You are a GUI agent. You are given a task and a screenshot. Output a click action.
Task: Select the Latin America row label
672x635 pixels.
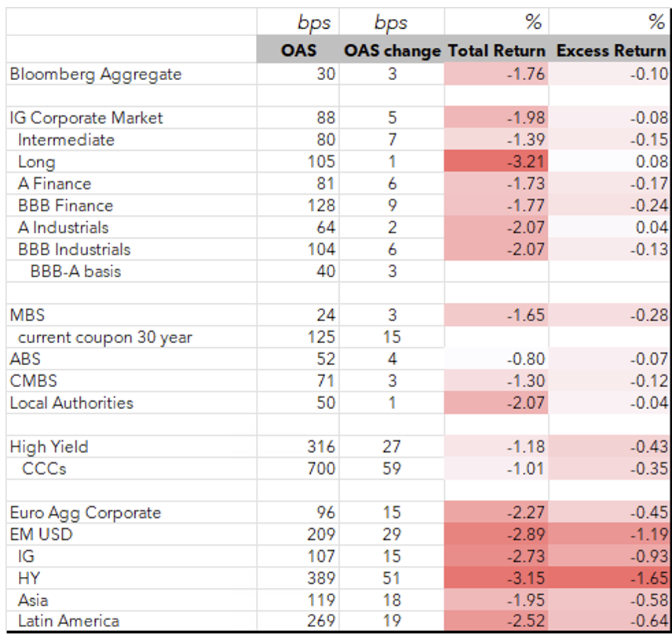pyautogui.click(x=69, y=621)
